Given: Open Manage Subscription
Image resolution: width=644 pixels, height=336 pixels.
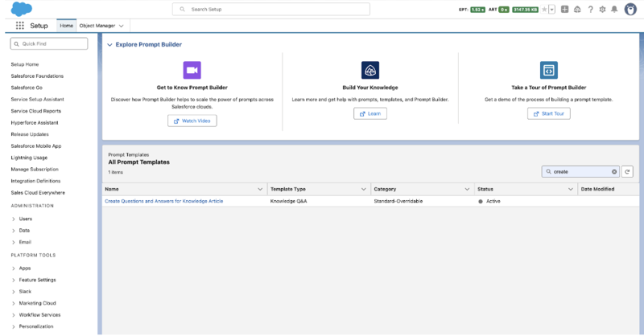Looking at the screenshot, I should 35,169.
